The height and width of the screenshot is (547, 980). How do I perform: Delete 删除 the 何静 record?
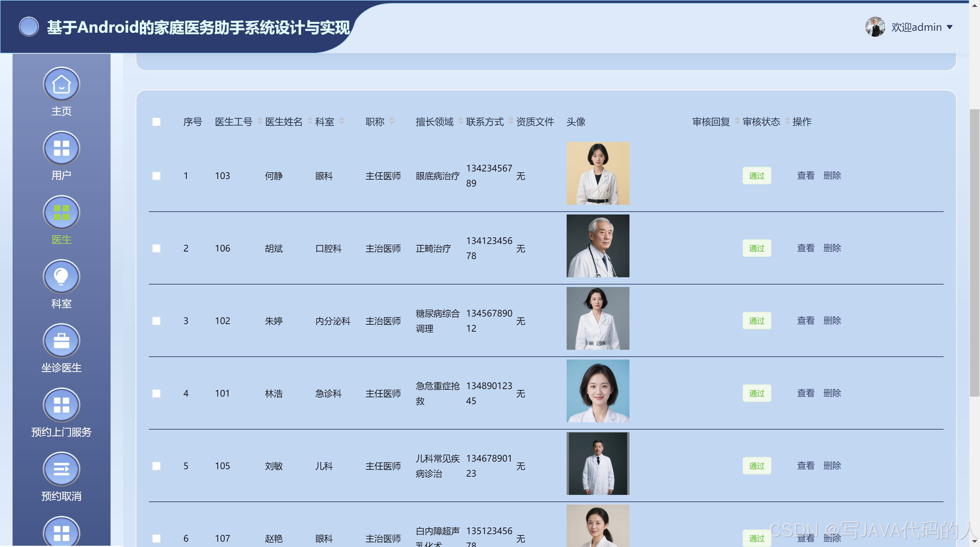832,175
